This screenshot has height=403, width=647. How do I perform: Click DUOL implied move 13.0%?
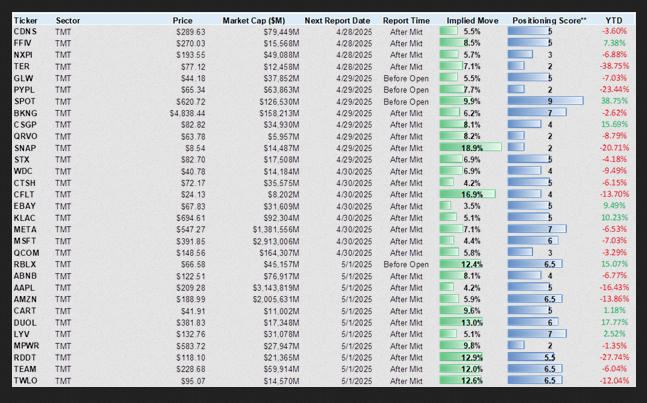coord(472,323)
